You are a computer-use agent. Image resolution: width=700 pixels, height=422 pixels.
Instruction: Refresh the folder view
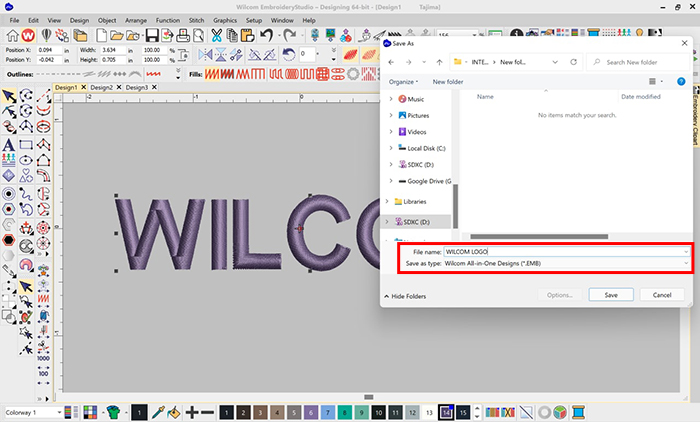[573, 62]
